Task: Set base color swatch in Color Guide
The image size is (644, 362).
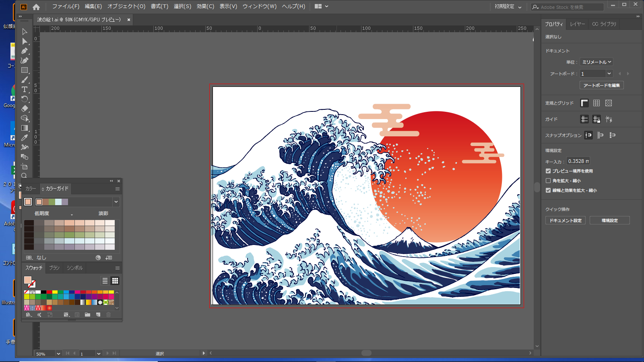Action: tap(28, 202)
